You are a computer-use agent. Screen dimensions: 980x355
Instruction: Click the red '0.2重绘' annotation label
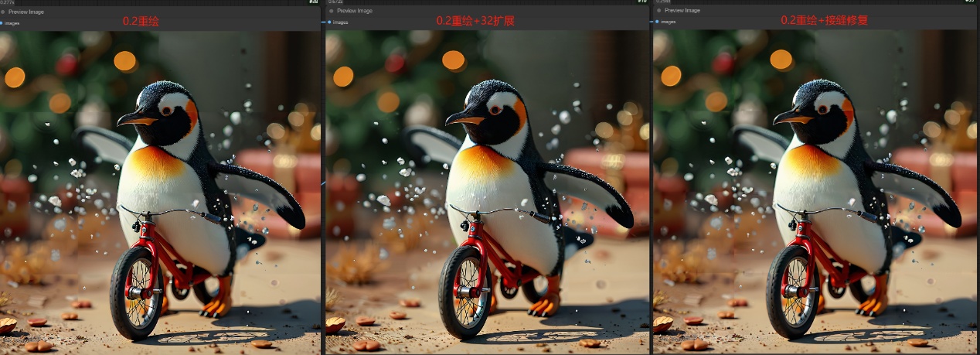tap(141, 21)
